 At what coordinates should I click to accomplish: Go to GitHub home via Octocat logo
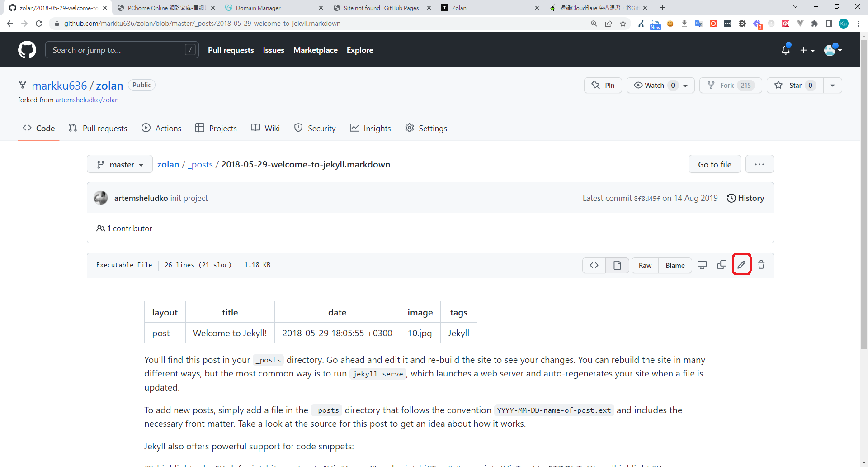(x=27, y=50)
